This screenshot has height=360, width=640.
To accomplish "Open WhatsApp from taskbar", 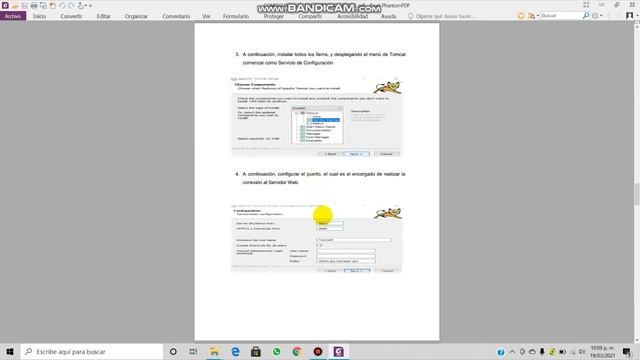I will (276, 351).
